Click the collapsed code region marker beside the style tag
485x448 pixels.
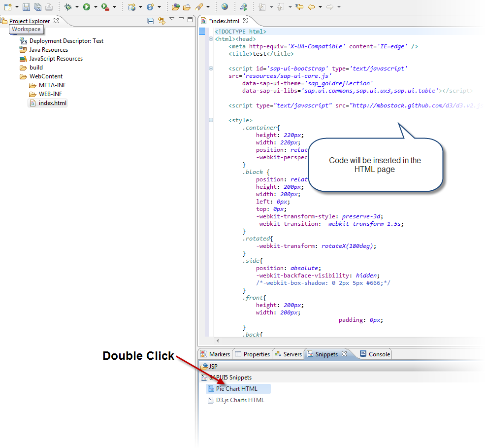point(211,120)
